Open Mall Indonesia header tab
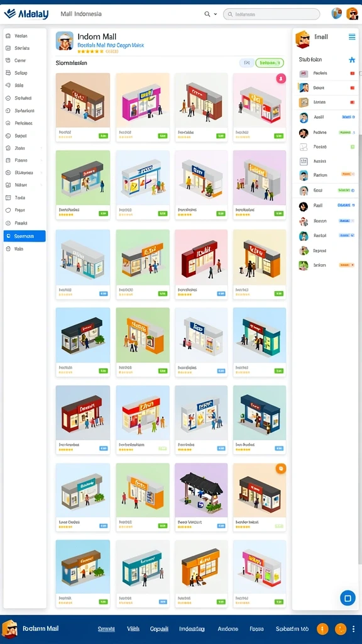This screenshot has height=644, width=362. (x=81, y=14)
